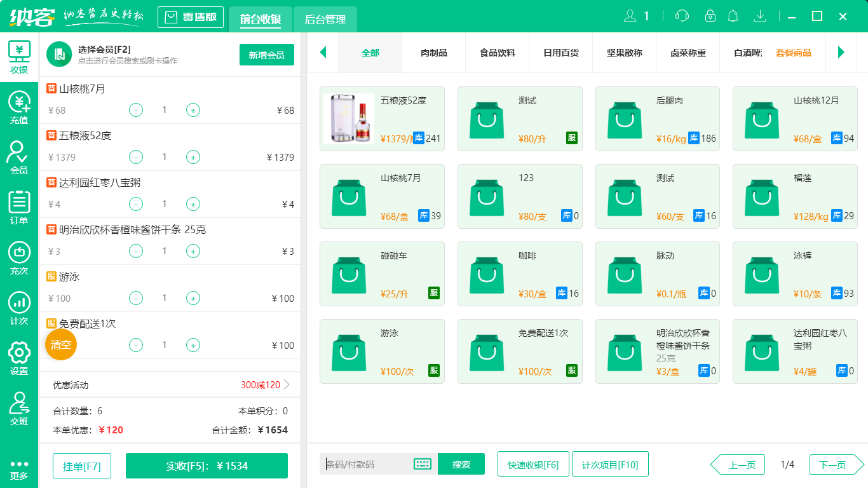Select the 会员 member icon in the sidebar
This screenshot has width=868, height=488.
[18, 155]
